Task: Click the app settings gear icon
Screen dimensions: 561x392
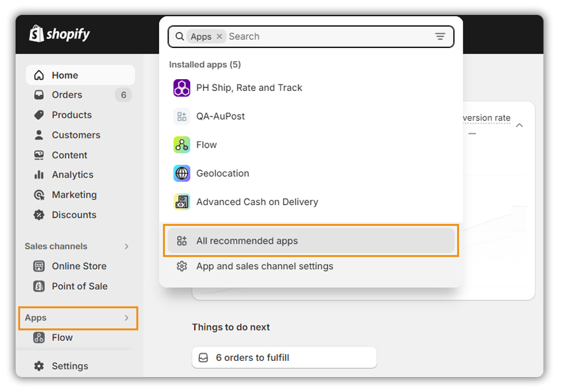Action: point(182,266)
